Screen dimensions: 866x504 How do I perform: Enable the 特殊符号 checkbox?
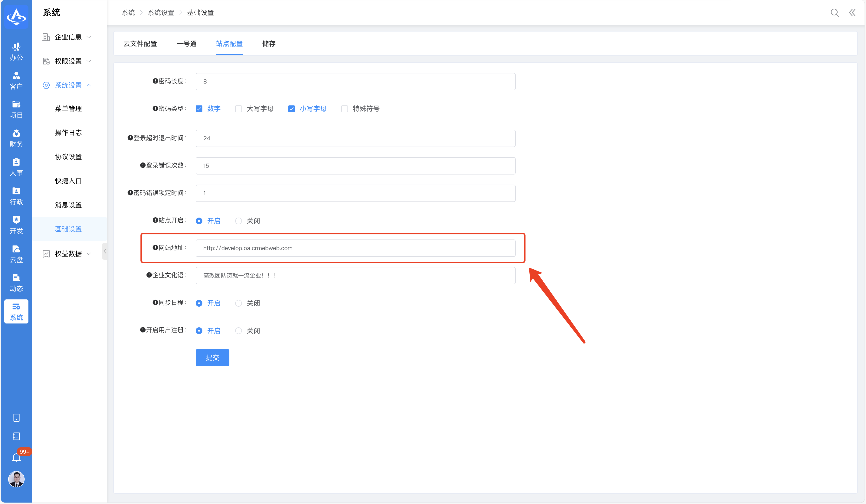click(x=344, y=109)
